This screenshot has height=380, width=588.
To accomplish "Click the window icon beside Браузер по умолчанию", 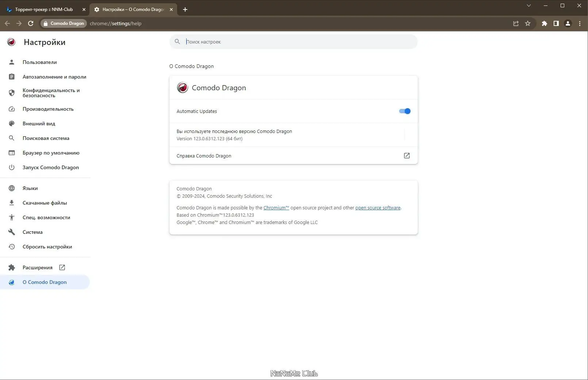I will point(12,153).
